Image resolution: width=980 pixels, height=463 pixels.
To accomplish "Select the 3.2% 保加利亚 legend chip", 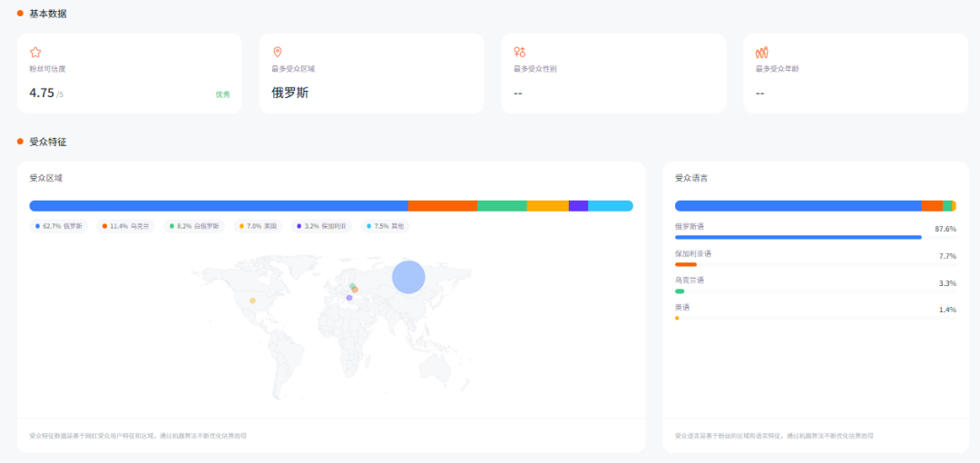I will (322, 226).
